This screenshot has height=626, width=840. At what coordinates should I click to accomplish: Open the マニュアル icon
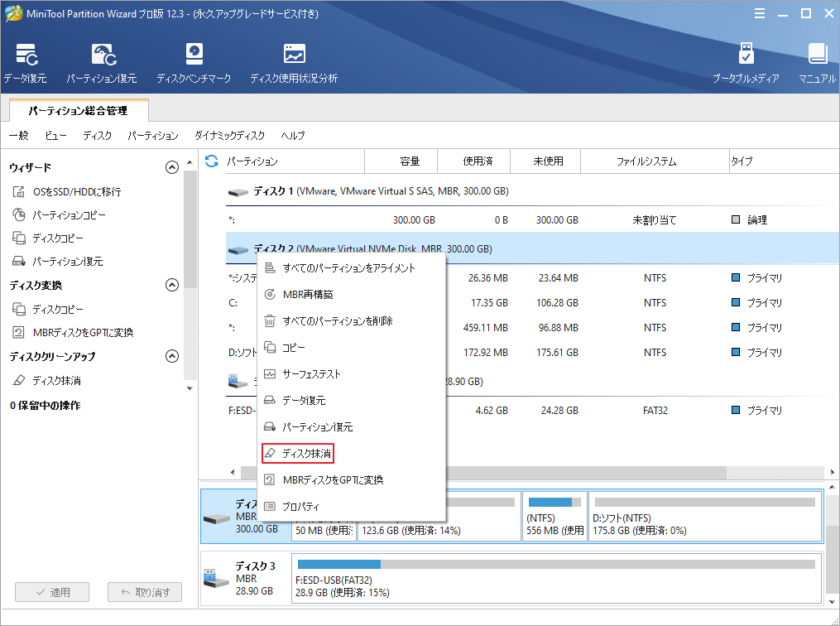pyautogui.click(x=817, y=63)
